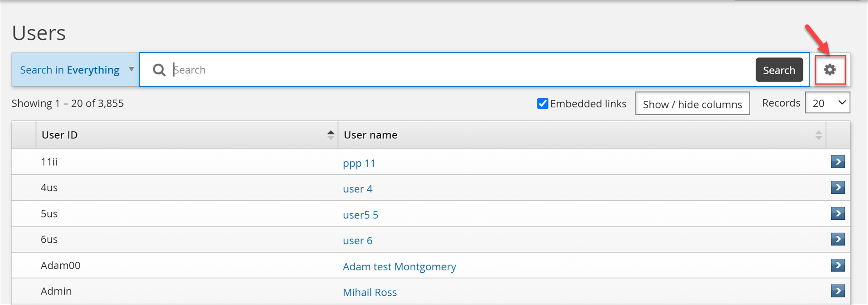Open the Adam test Montgomery link
The height and width of the screenshot is (305, 868).
click(x=399, y=266)
